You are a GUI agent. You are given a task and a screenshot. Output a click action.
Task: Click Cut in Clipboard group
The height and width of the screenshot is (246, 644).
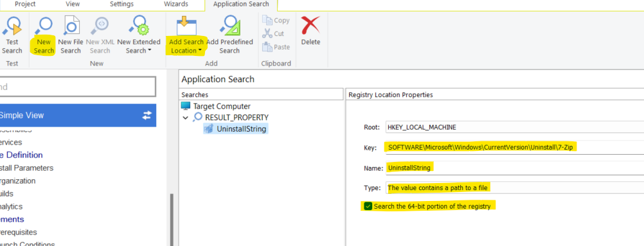tap(274, 33)
